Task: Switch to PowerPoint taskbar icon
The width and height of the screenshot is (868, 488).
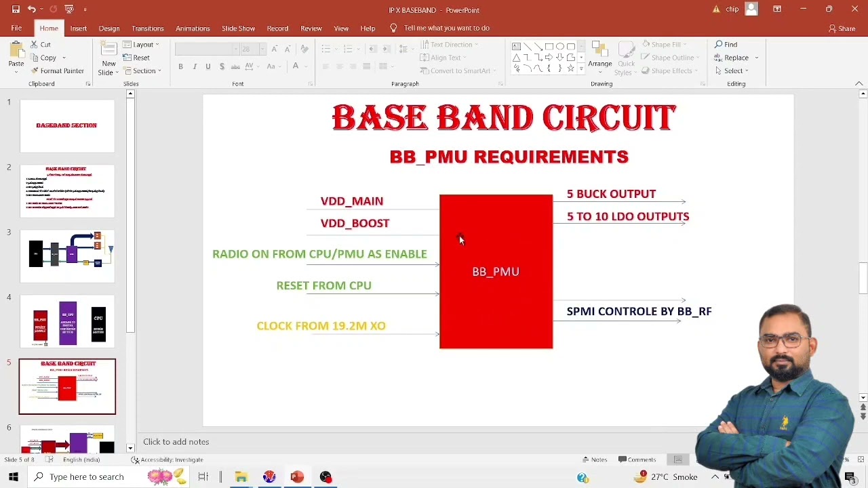Action: [297, 477]
